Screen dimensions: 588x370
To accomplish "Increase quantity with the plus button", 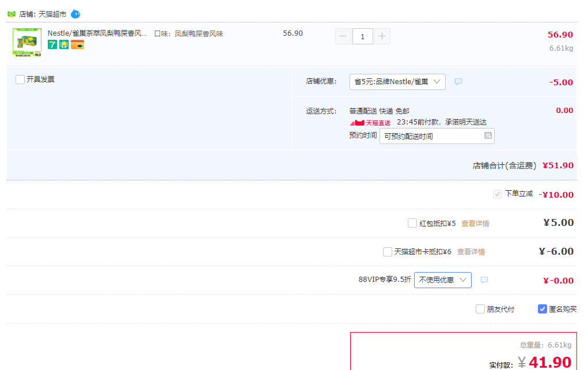I will [382, 36].
